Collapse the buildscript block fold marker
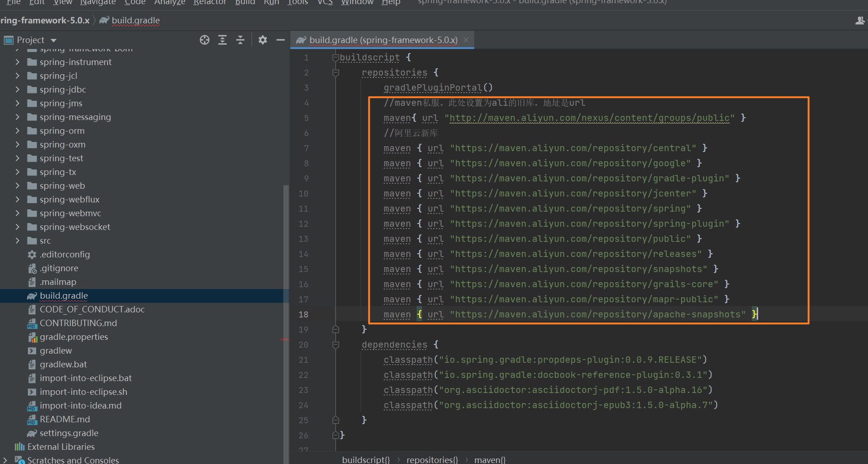This screenshot has height=464, width=868. 336,57
